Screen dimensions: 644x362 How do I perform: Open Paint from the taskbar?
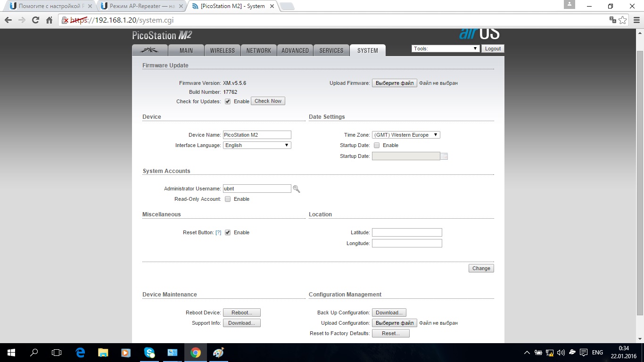pos(218,352)
